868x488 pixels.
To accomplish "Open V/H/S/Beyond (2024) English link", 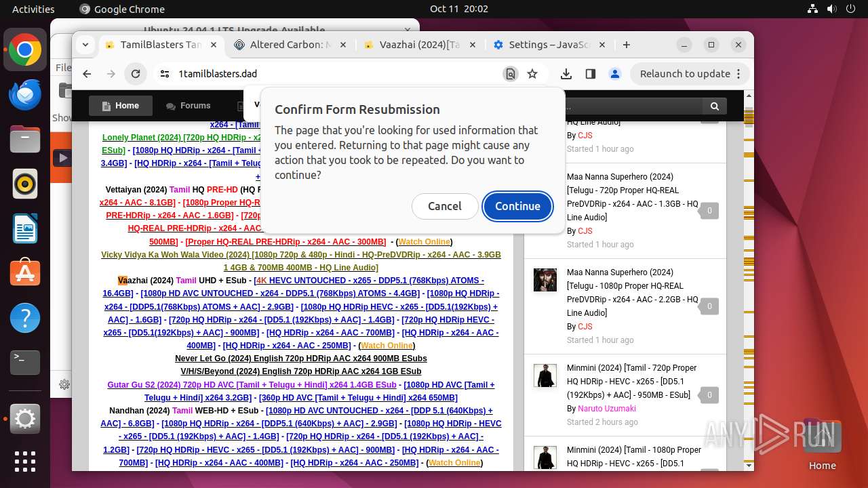I will 301,371.
